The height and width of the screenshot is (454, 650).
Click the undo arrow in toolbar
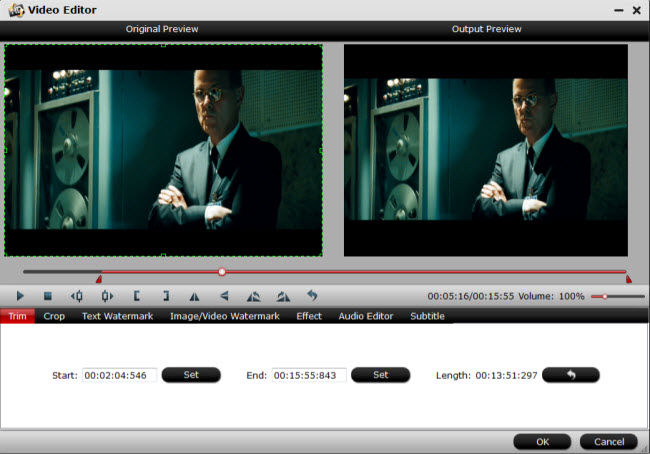pyautogui.click(x=312, y=296)
